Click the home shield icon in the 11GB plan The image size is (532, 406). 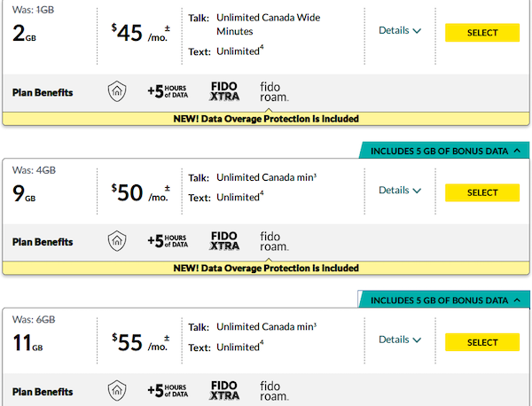(117, 390)
